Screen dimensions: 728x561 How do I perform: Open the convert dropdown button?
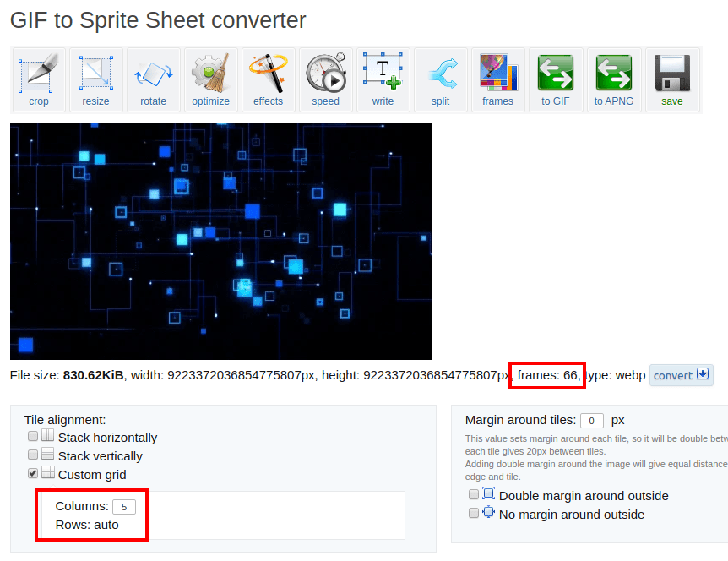point(681,375)
